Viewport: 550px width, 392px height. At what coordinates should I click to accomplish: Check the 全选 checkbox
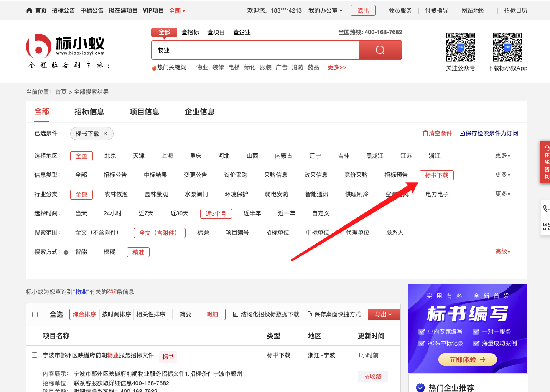coord(35,314)
